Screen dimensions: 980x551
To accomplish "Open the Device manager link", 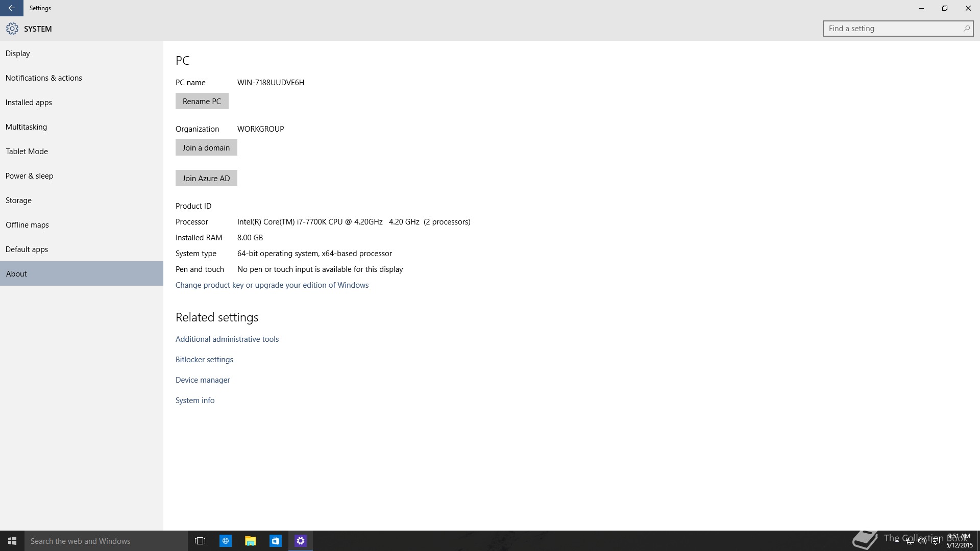I will [203, 380].
